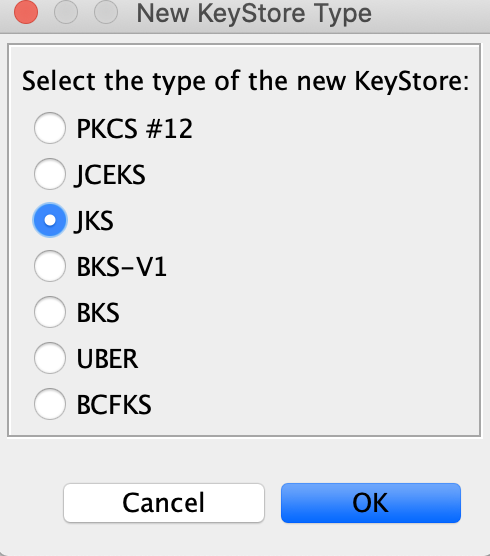This screenshot has width=490, height=556.
Task: Click the UBER text label
Action: 107,359
